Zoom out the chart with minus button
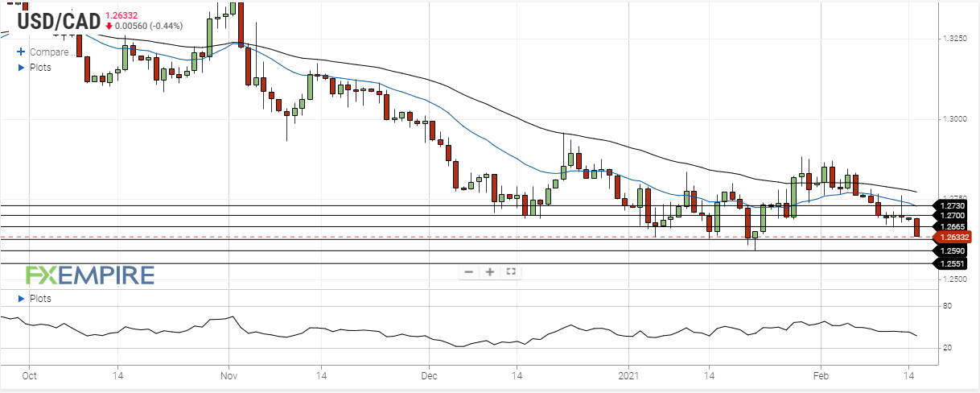The height and width of the screenshot is (393, 980). click(x=469, y=272)
